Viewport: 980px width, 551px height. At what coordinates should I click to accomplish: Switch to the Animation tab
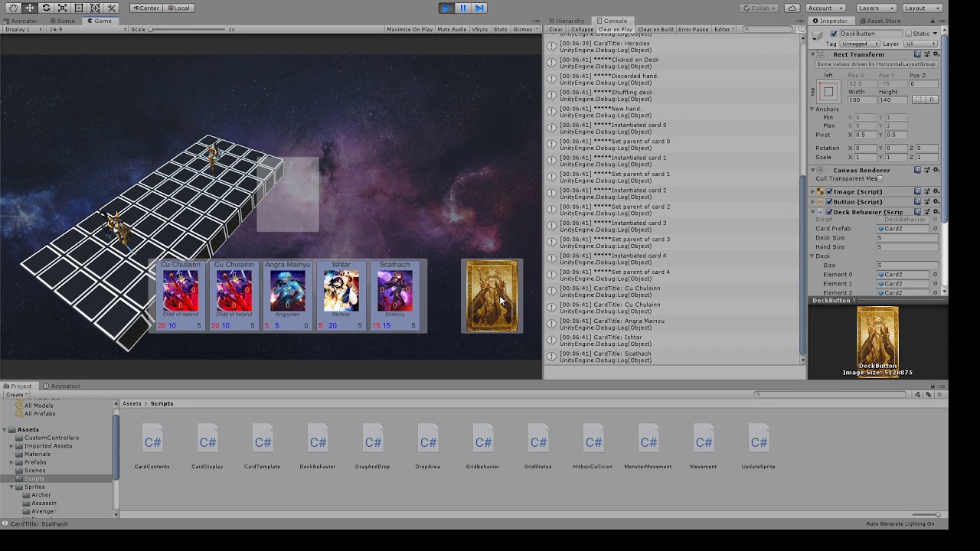(x=61, y=386)
